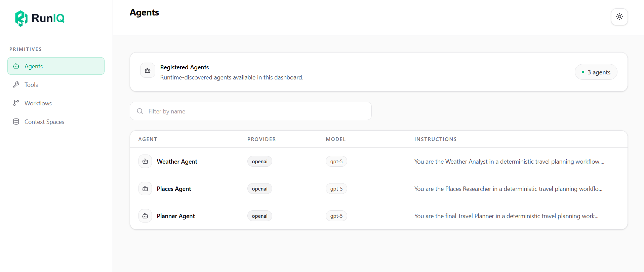This screenshot has width=644, height=272.
Task: Click the branch icon beside Workflows
Action: pyautogui.click(x=16, y=103)
